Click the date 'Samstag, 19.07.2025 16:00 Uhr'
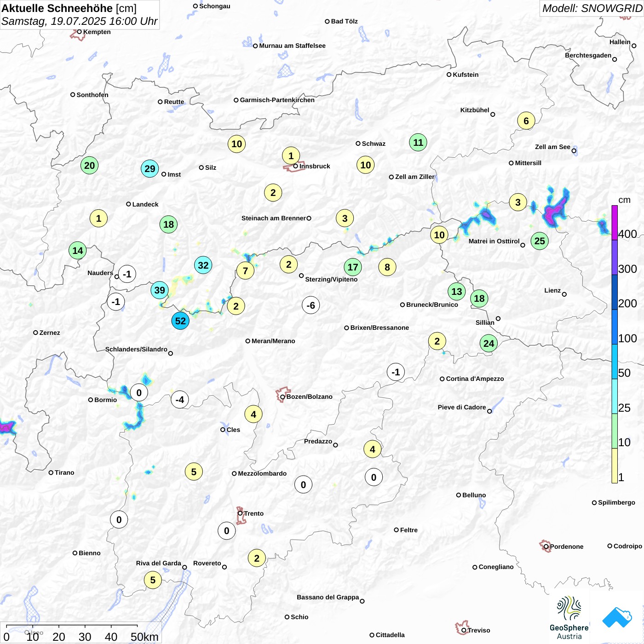Viewport: 644px width, 644px height. [80, 21]
